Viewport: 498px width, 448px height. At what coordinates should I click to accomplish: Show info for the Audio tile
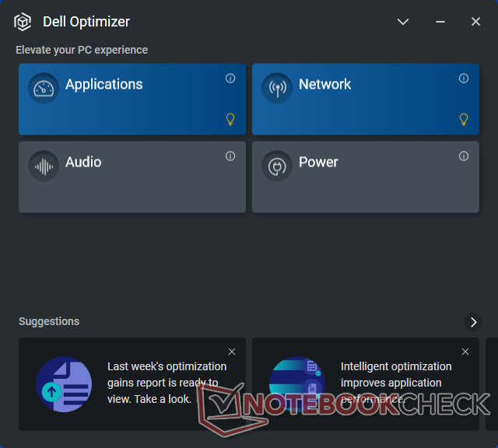(230, 156)
